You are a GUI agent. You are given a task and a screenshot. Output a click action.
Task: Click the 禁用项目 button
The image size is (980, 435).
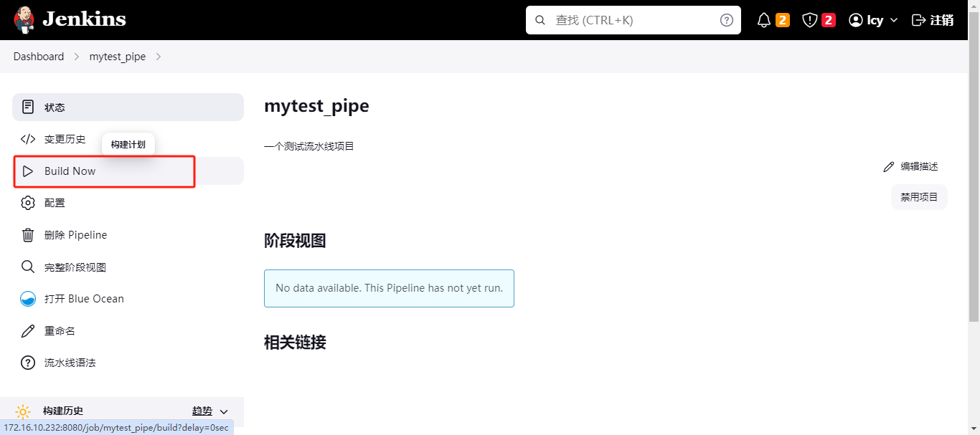[919, 197]
